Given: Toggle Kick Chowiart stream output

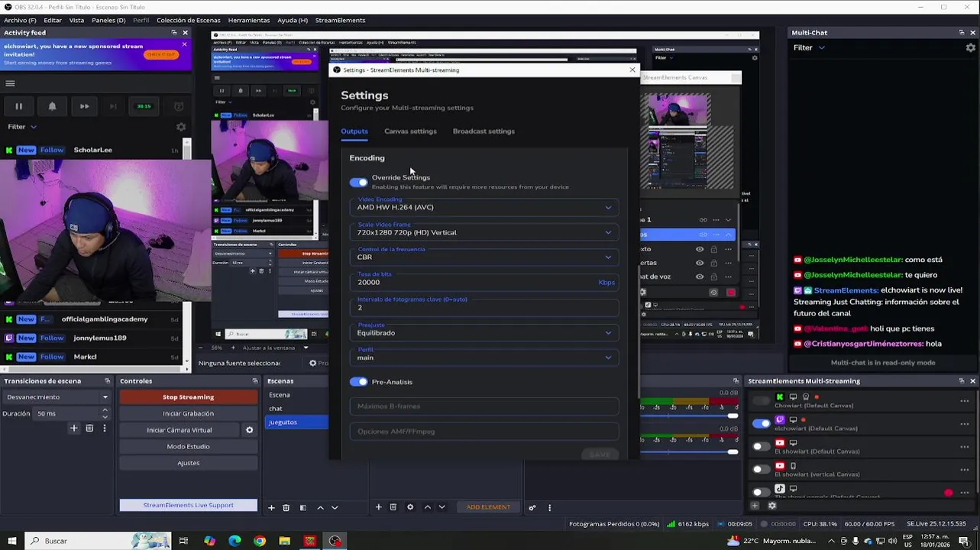Looking at the screenshot, I should pos(761,401).
